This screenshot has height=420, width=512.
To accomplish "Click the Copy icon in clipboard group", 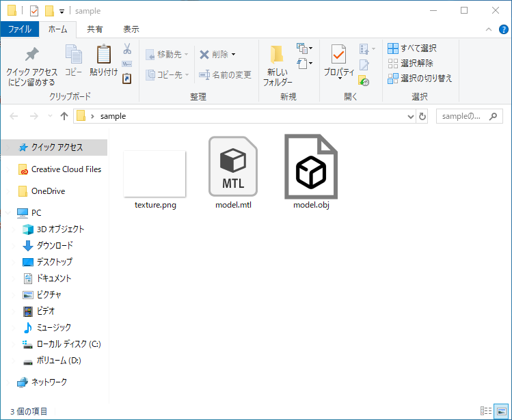I will click(x=73, y=54).
